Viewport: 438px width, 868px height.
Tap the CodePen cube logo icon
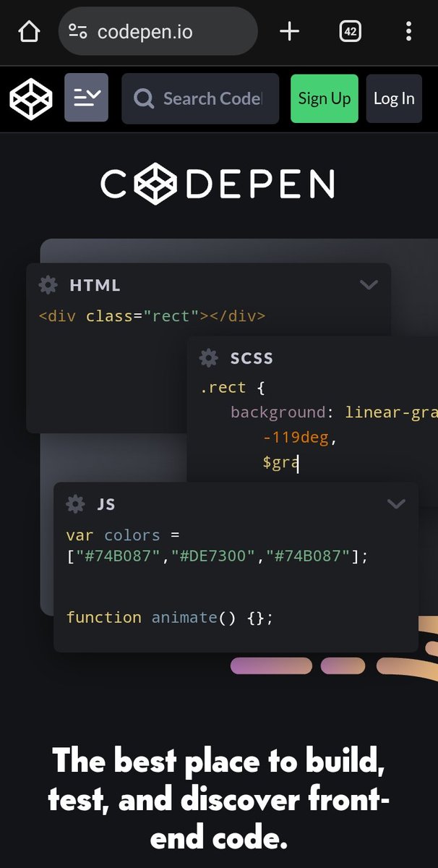[x=30, y=98]
